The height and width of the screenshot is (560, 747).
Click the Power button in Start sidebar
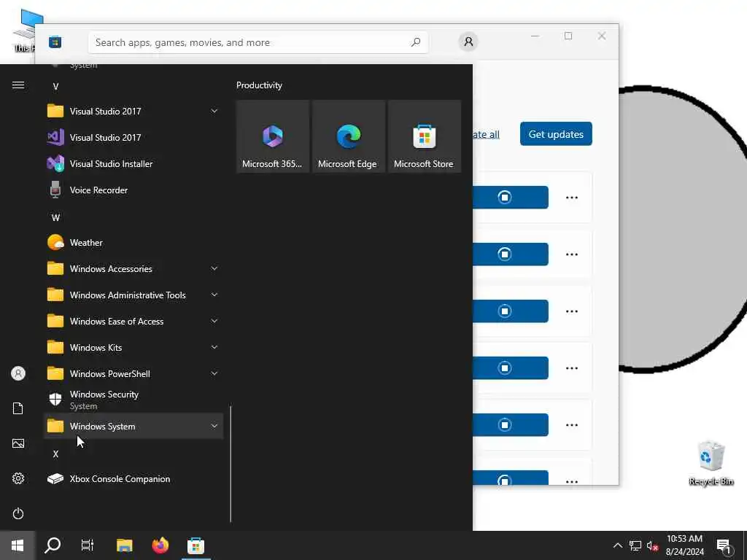18,513
